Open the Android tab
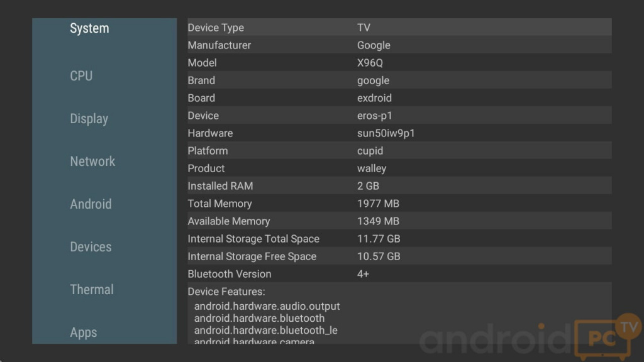The height and width of the screenshot is (362, 644). tap(91, 204)
